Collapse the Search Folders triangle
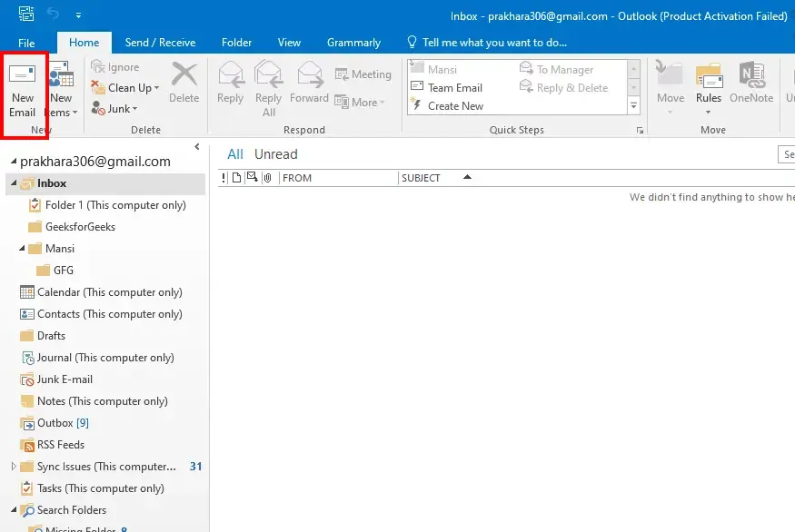 point(14,509)
